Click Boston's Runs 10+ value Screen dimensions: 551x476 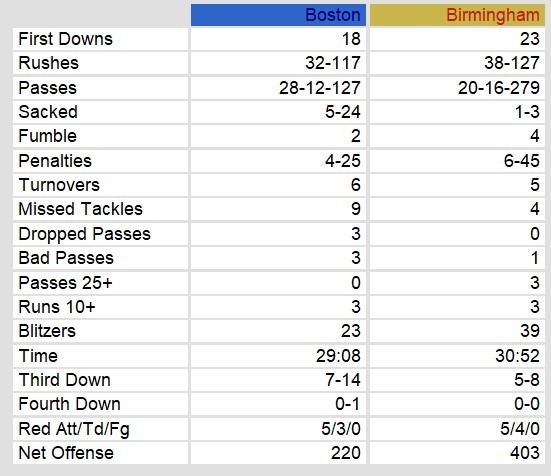coord(356,307)
